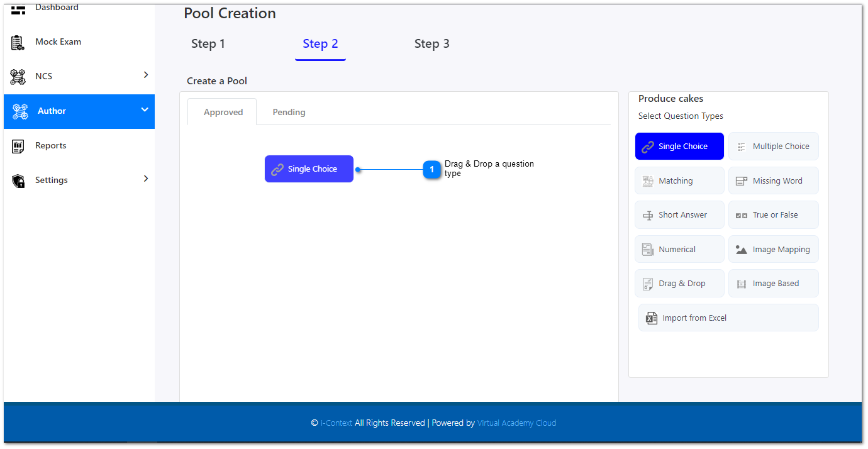
Task: Click the Mock Exam clipboard icon
Action: (x=18, y=42)
